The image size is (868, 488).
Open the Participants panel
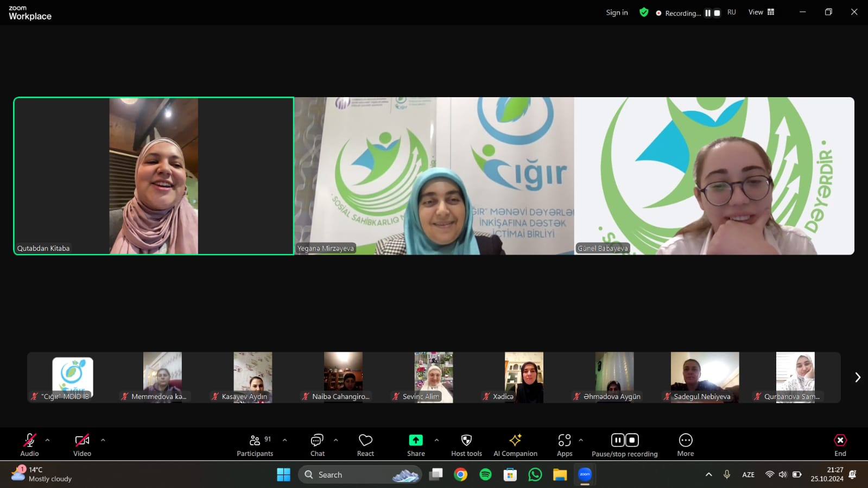(255, 445)
